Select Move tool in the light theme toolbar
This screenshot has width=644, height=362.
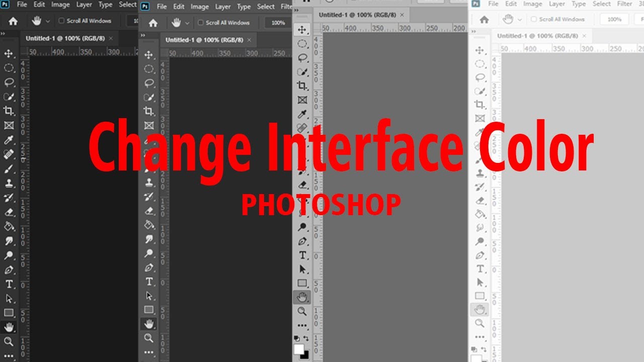point(480,50)
